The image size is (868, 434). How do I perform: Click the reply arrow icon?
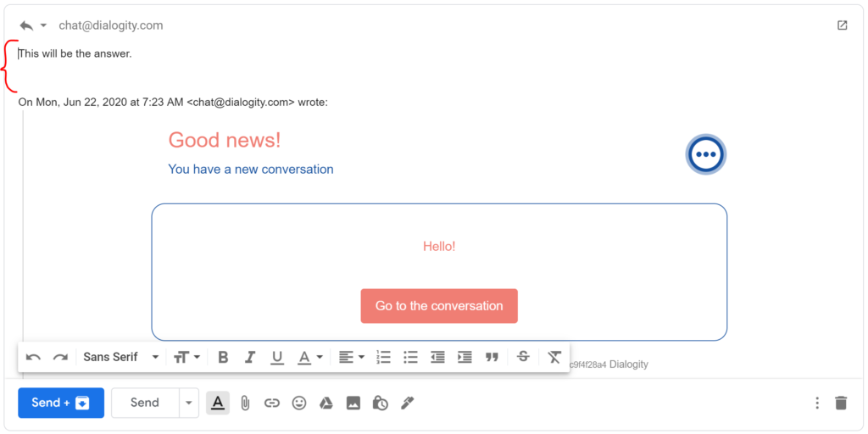tap(26, 25)
